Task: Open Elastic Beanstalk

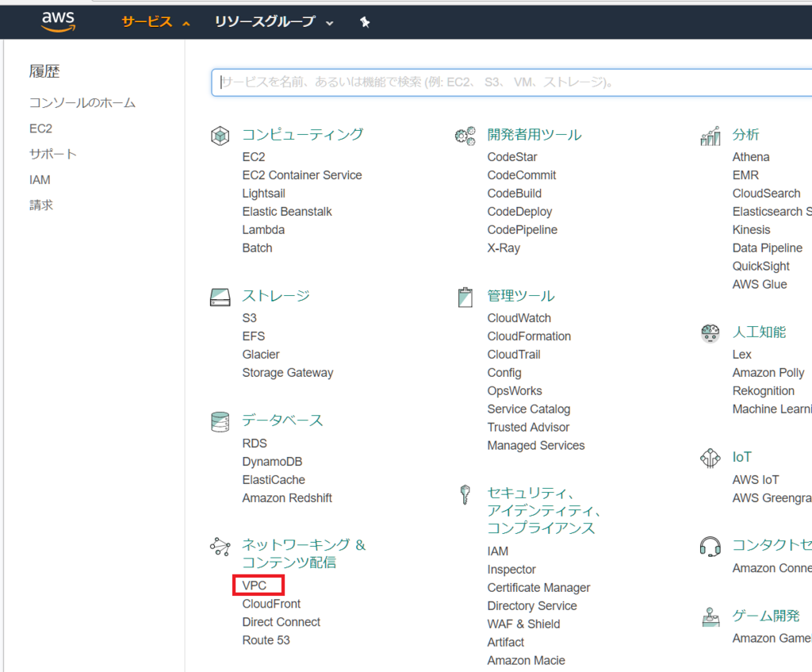Action: (x=287, y=211)
